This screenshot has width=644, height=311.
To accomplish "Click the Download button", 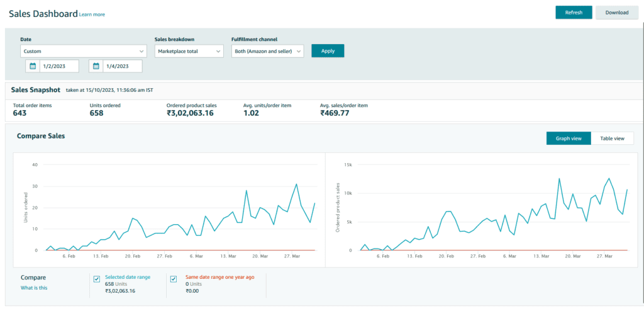I will pyautogui.click(x=617, y=13).
